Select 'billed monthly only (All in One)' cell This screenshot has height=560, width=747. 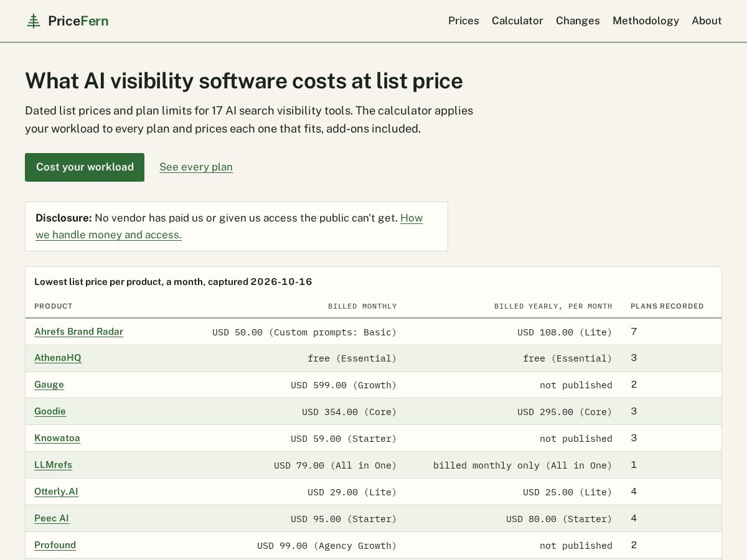pyautogui.click(x=523, y=465)
